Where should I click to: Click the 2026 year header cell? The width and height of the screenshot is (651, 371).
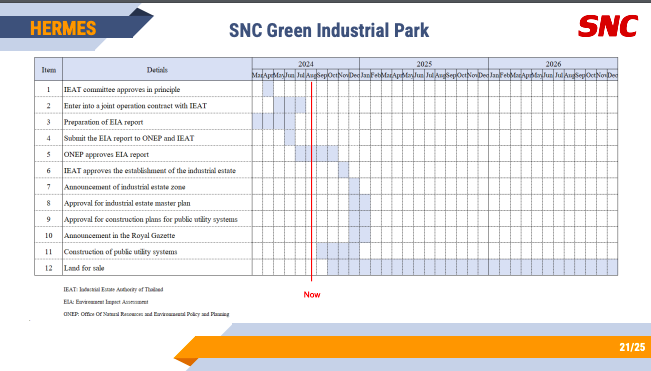tap(553, 64)
